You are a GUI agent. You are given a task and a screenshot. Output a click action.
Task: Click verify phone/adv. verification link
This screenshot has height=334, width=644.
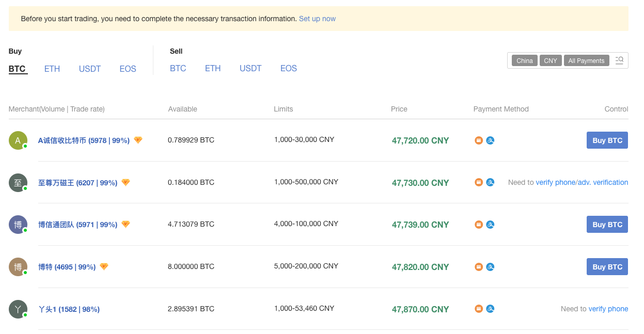(582, 182)
